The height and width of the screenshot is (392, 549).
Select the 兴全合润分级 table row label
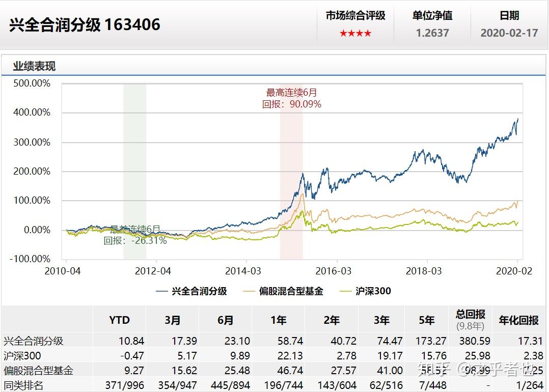point(34,341)
